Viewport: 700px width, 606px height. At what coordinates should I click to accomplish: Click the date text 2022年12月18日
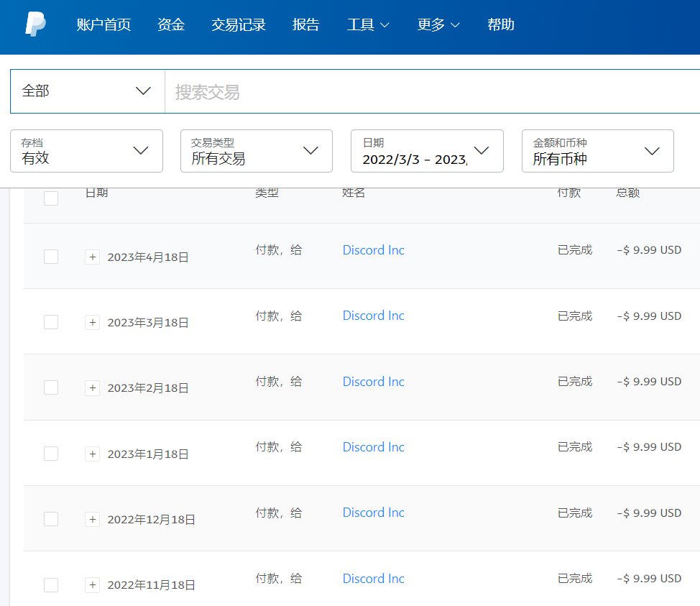(152, 519)
